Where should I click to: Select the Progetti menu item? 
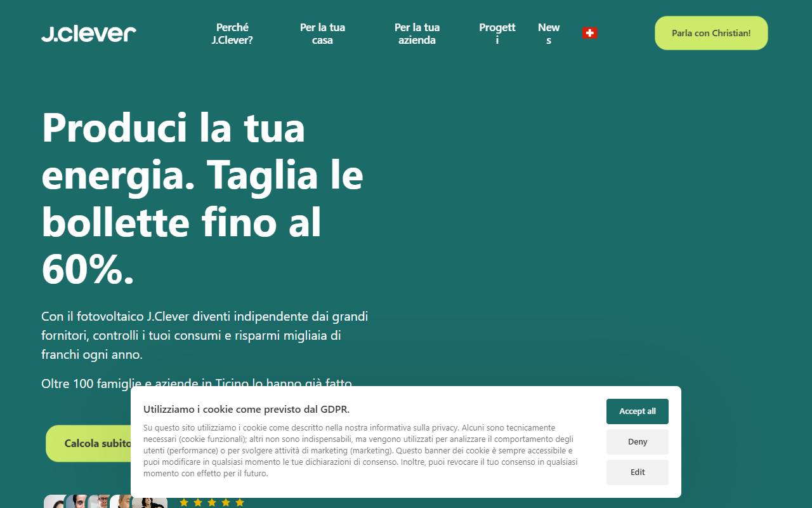[497, 34]
